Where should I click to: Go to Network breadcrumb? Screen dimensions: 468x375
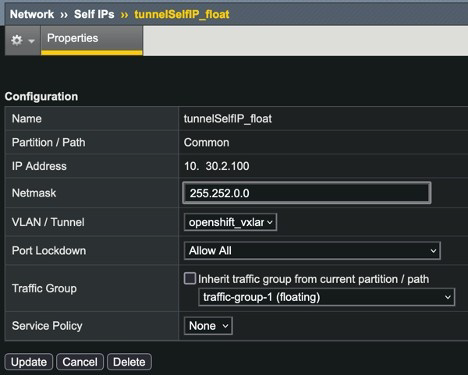coord(32,14)
